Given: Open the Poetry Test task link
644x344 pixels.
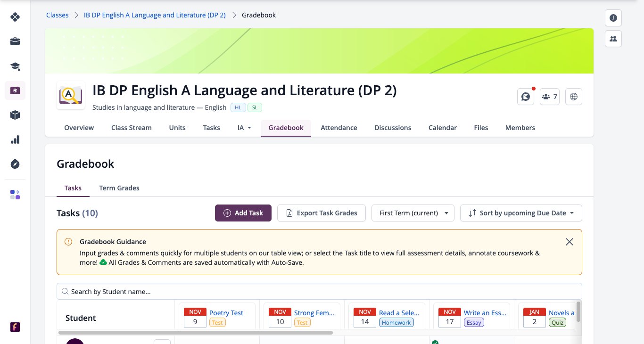Looking at the screenshot, I should tap(226, 313).
